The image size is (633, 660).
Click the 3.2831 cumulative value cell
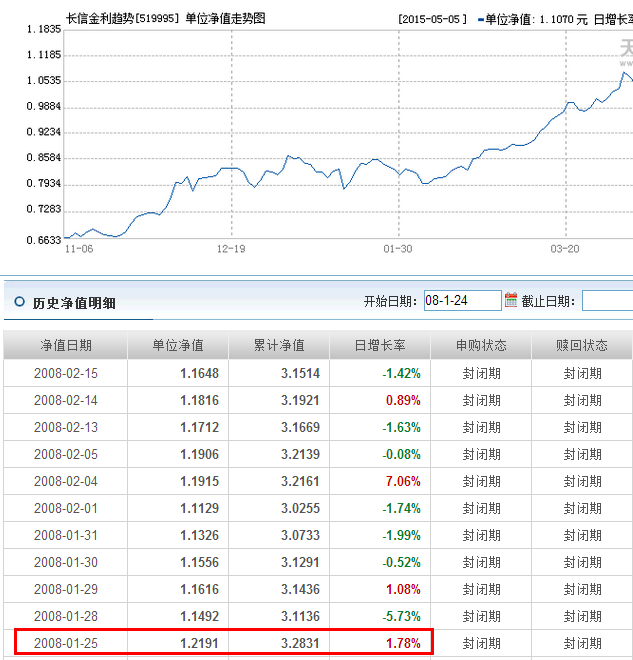[300, 642]
